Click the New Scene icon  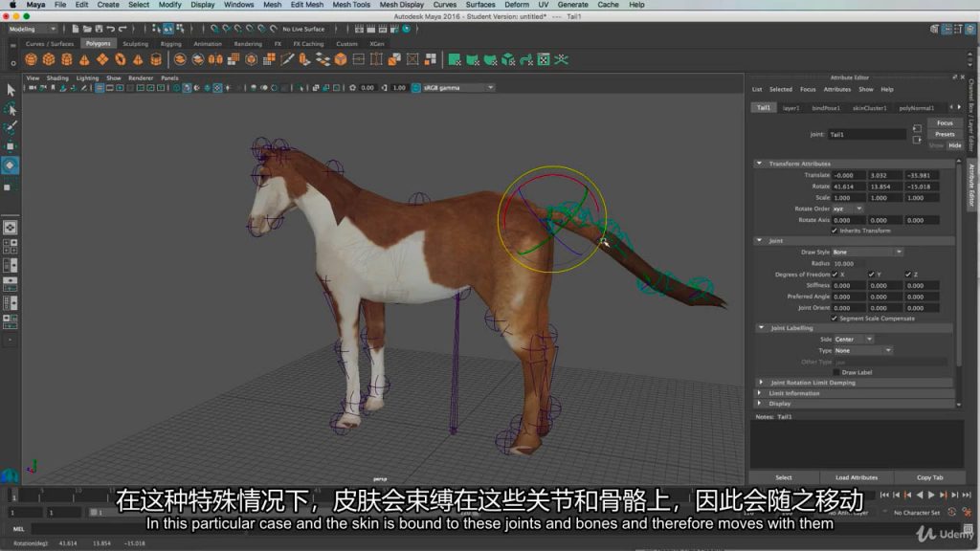coord(76,29)
